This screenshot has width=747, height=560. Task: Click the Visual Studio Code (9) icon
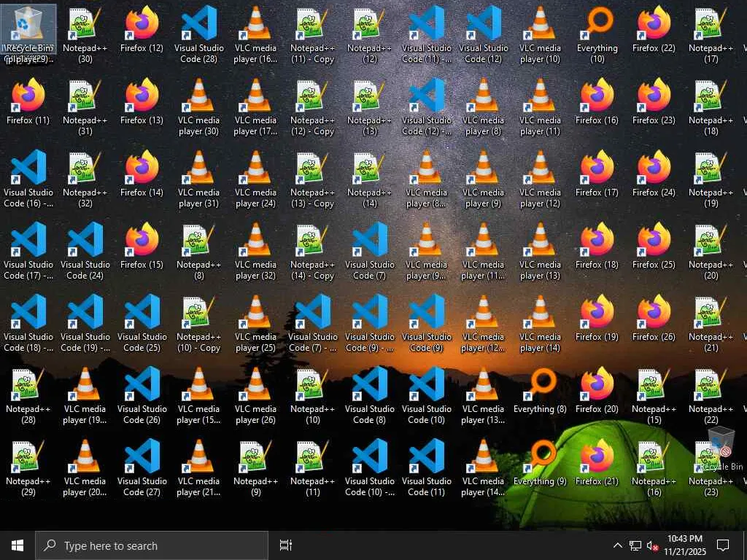pos(426,324)
